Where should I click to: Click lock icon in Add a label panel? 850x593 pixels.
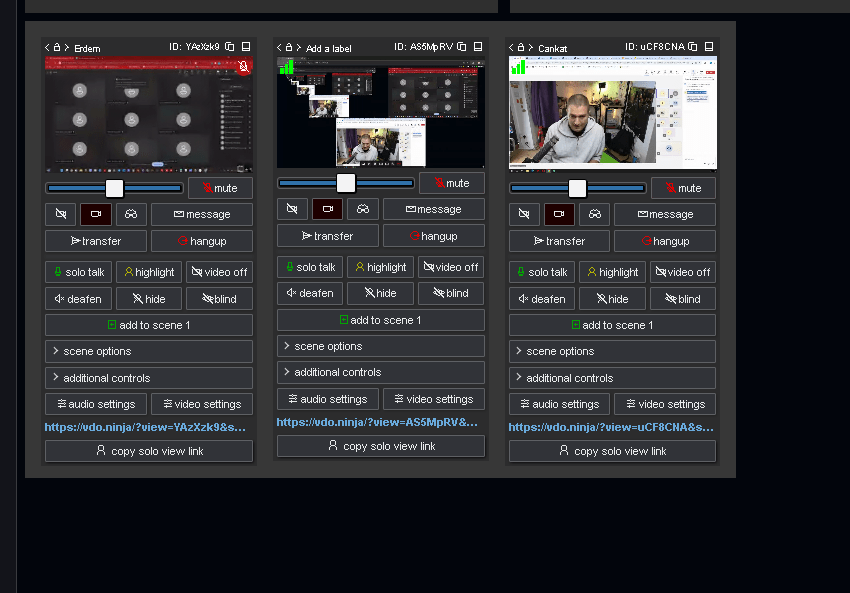[289, 47]
